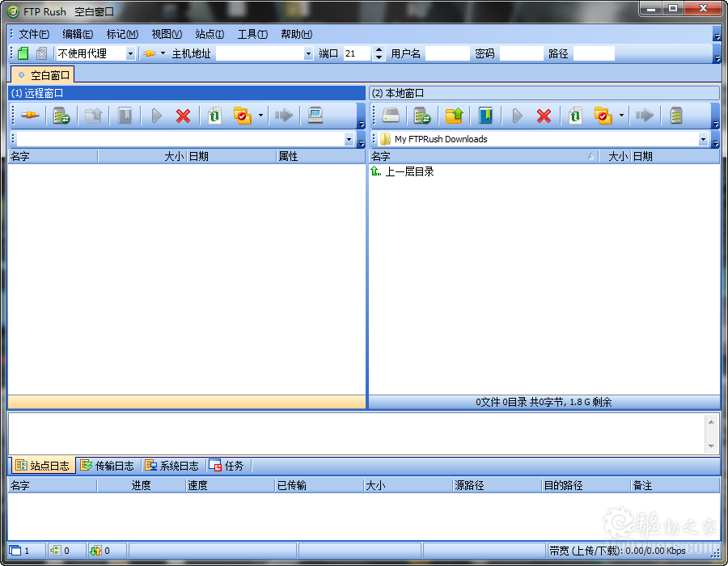Open remote pane path dropdown arrow
728x566 pixels.
[349, 139]
